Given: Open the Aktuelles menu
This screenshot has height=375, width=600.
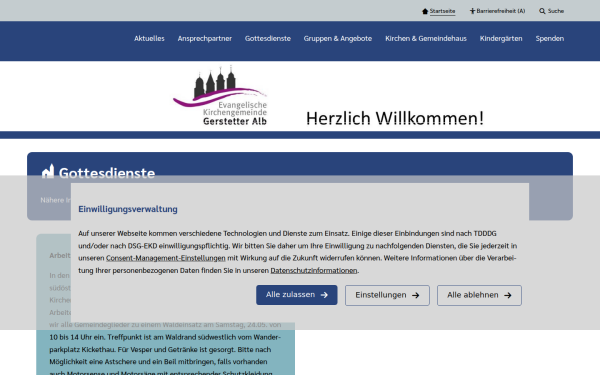Looking at the screenshot, I should click(x=149, y=39).
